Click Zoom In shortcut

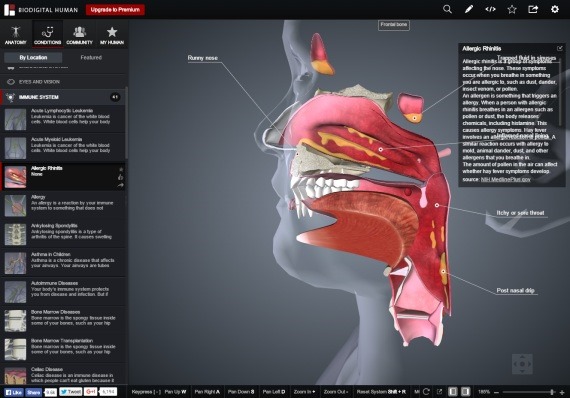tap(304, 392)
